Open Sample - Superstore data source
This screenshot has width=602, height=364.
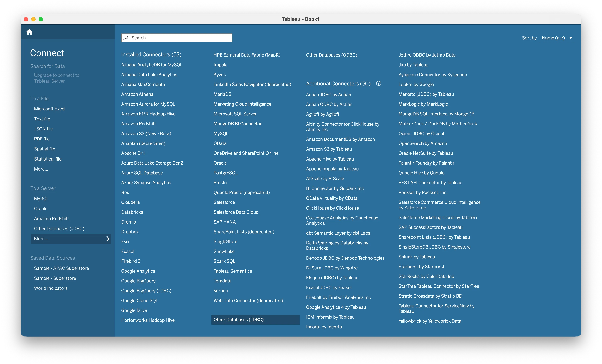click(x=55, y=278)
